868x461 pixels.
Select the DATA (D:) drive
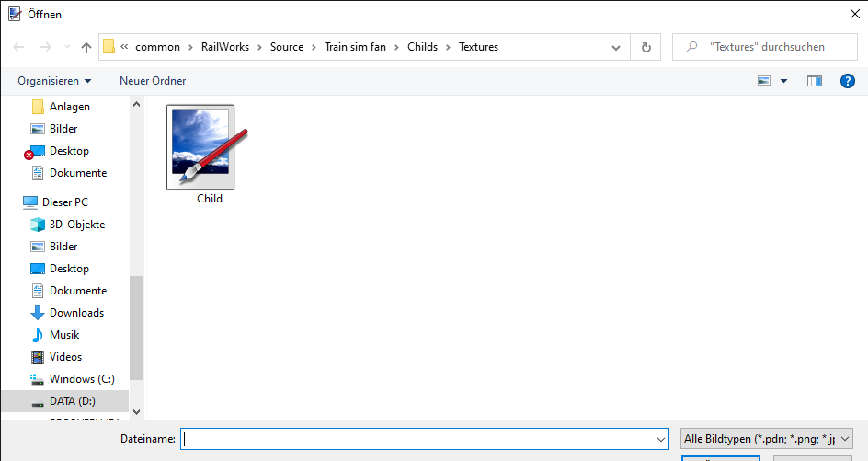pos(64,401)
